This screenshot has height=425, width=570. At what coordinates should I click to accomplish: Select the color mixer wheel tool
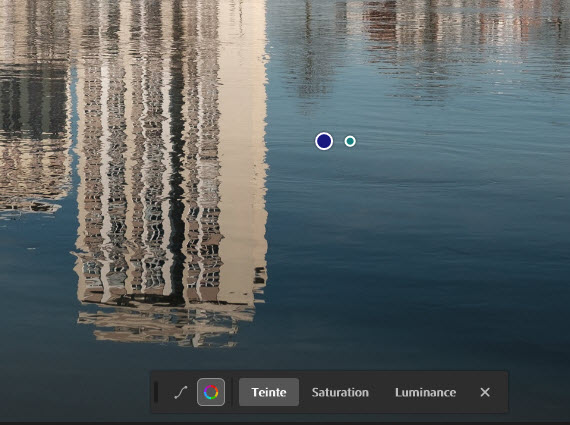point(211,392)
